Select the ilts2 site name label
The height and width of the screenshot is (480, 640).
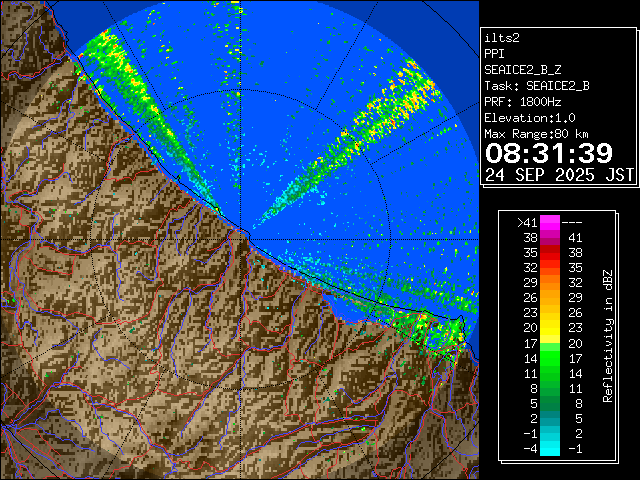pos(503,37)
